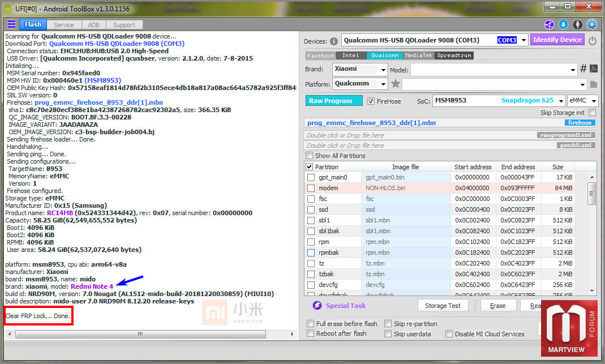The height and width of the screenshot is (364, 605).
Task: Click the Special Task icon
Action: click(317, 305)
